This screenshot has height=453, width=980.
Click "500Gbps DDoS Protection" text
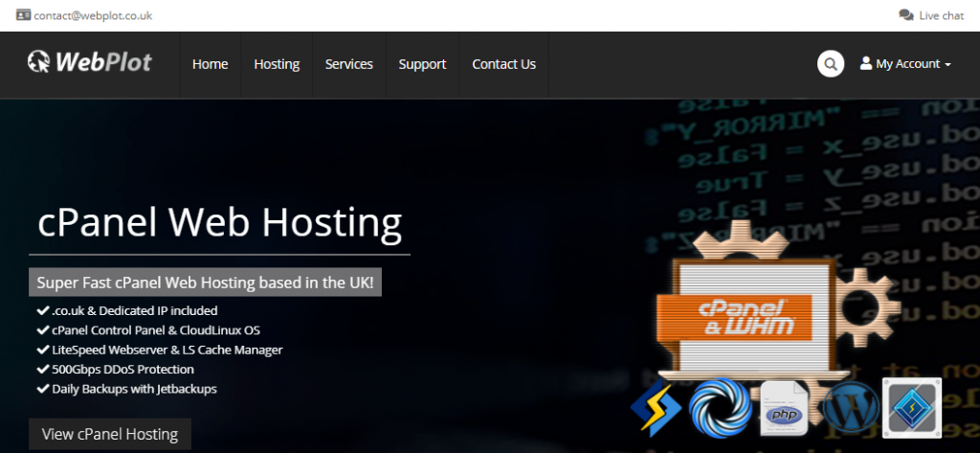tap(123, 369)
